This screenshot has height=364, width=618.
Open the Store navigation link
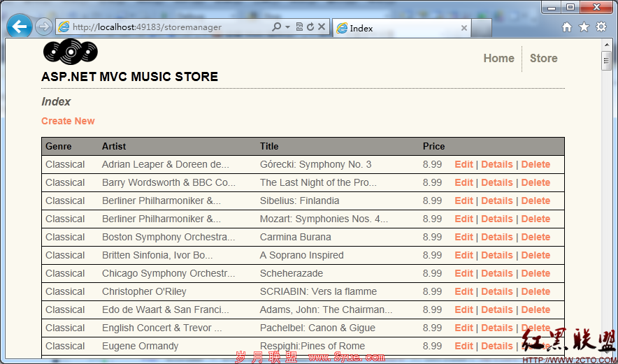[x=543, y=58]
